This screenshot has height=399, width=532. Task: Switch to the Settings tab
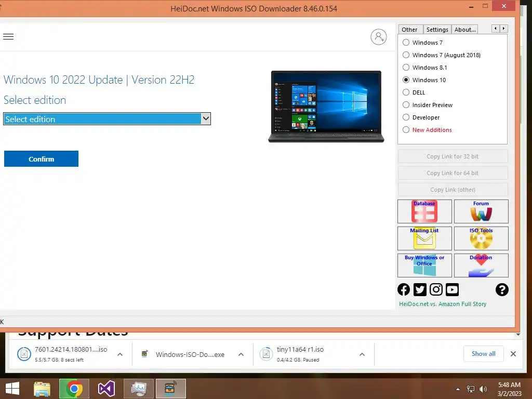tap(437, 30)
